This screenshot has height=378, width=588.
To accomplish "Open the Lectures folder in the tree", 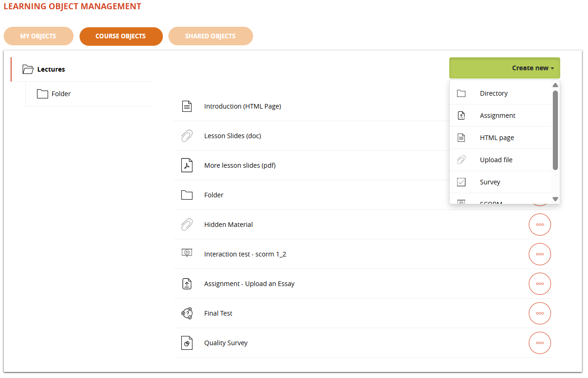I will click(x=51, y=69).
